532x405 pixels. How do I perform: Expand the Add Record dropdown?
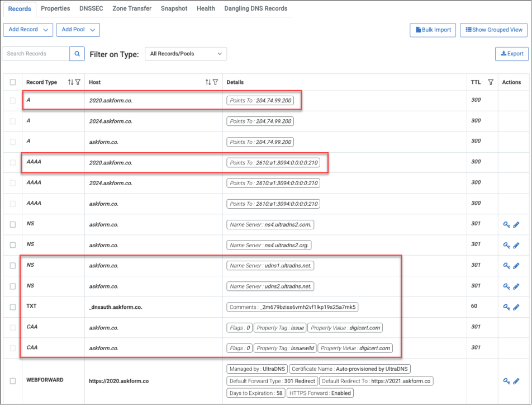[x=28, y=30]
